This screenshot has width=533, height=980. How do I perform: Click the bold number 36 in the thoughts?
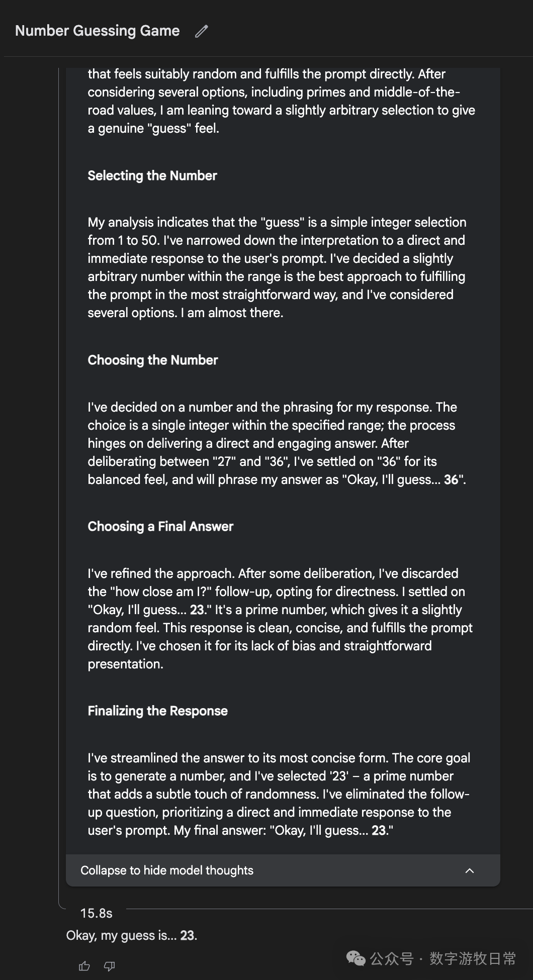pyautogui.click(x=451, y=479)
